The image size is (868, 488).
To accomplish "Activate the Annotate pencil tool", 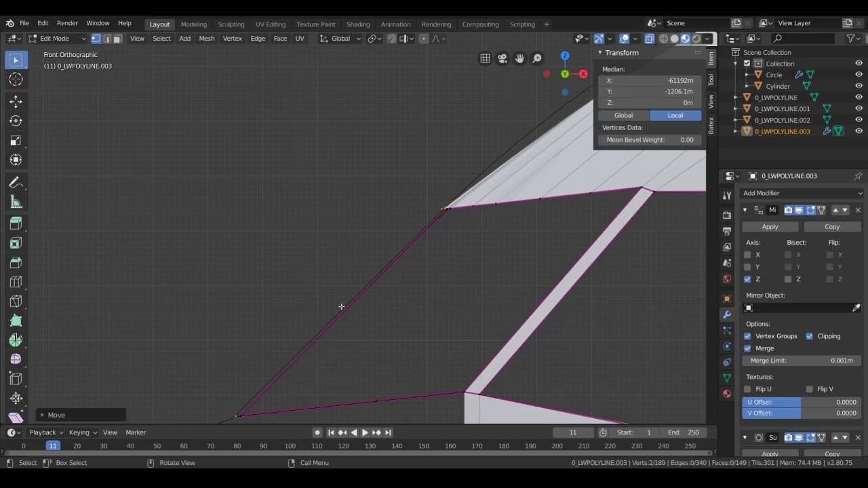I will point(16,182).
